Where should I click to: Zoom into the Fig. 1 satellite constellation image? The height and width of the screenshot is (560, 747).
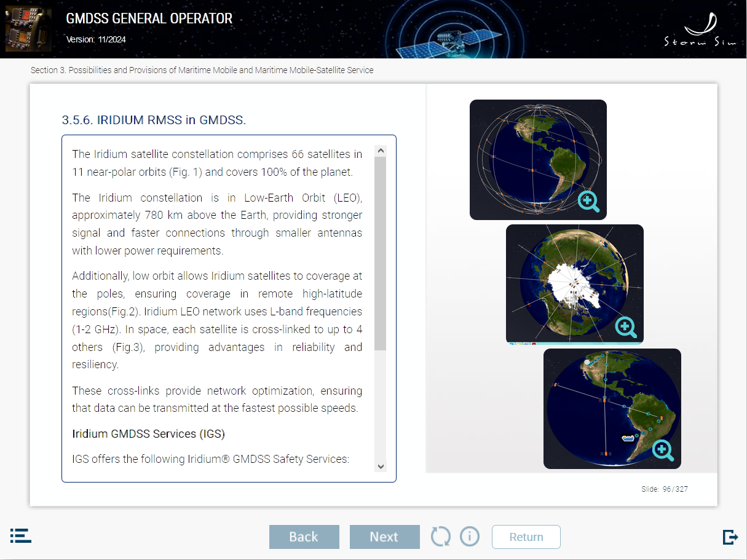click(x=588, y=200)
